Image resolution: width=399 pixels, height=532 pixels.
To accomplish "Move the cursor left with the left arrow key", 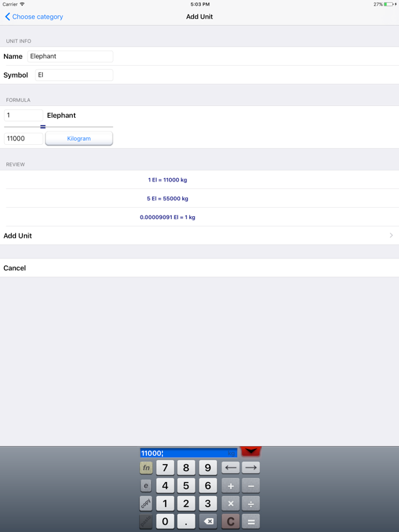I will click(x=231, y=468).
